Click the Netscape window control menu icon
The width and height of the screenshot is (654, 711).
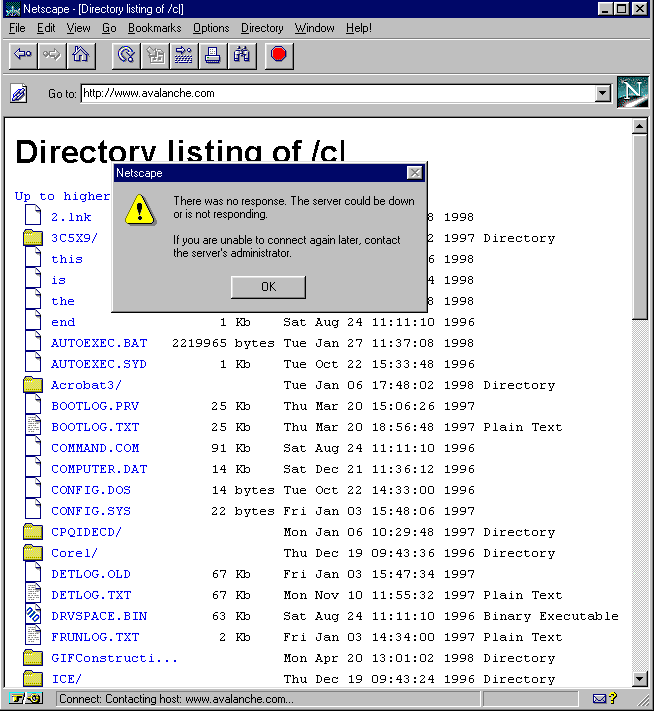click(13, 9)
